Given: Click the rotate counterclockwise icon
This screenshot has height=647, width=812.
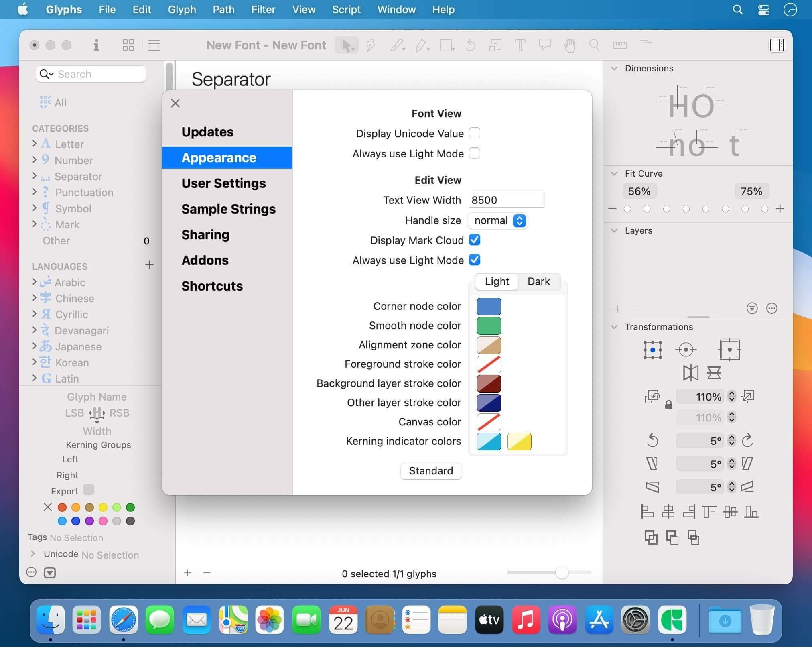Looking at the screenshot, I should click(653, 440).
